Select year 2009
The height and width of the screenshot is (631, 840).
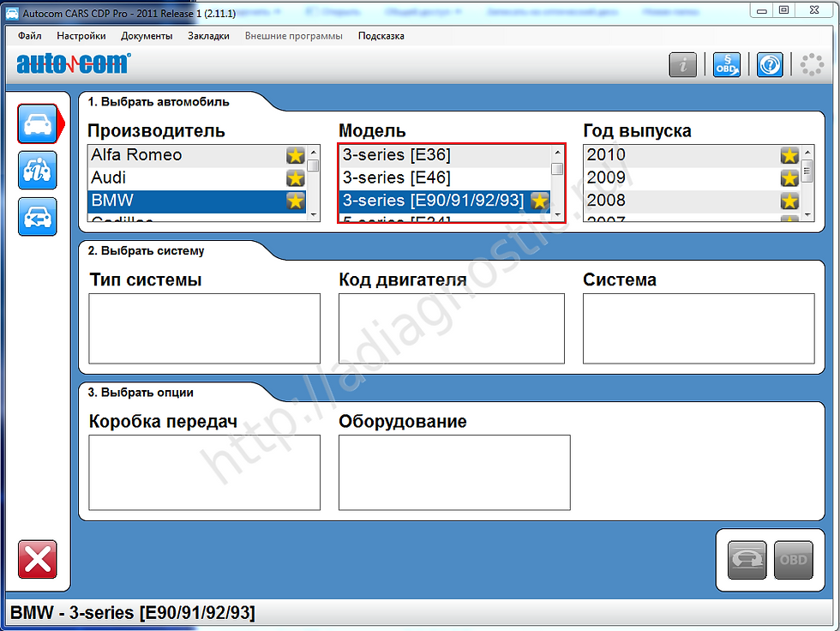[693, 178]
